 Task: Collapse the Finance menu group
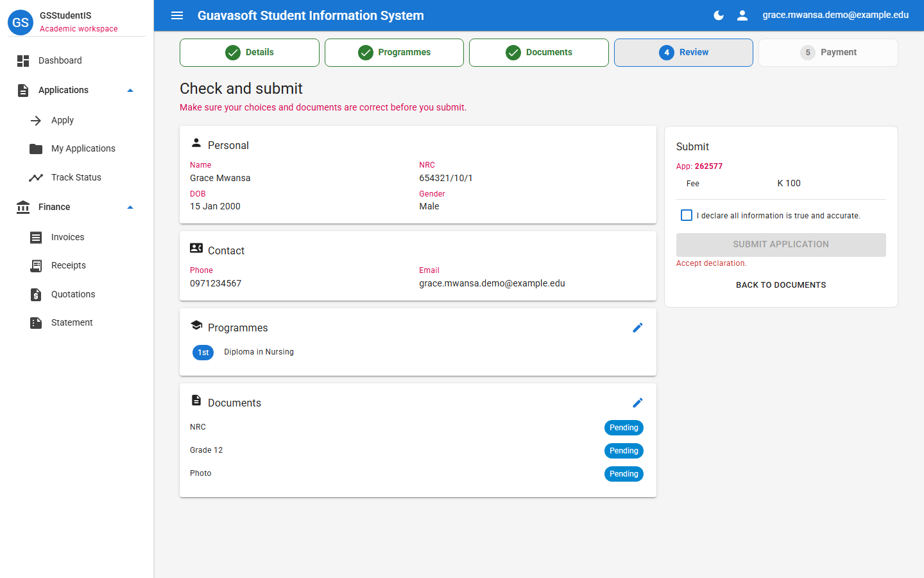(130, 207)
